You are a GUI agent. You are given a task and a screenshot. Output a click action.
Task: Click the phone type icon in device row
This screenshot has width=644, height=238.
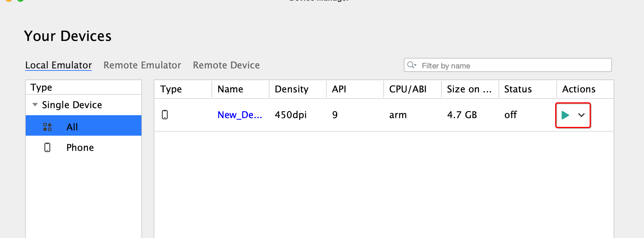pos(165,115)
